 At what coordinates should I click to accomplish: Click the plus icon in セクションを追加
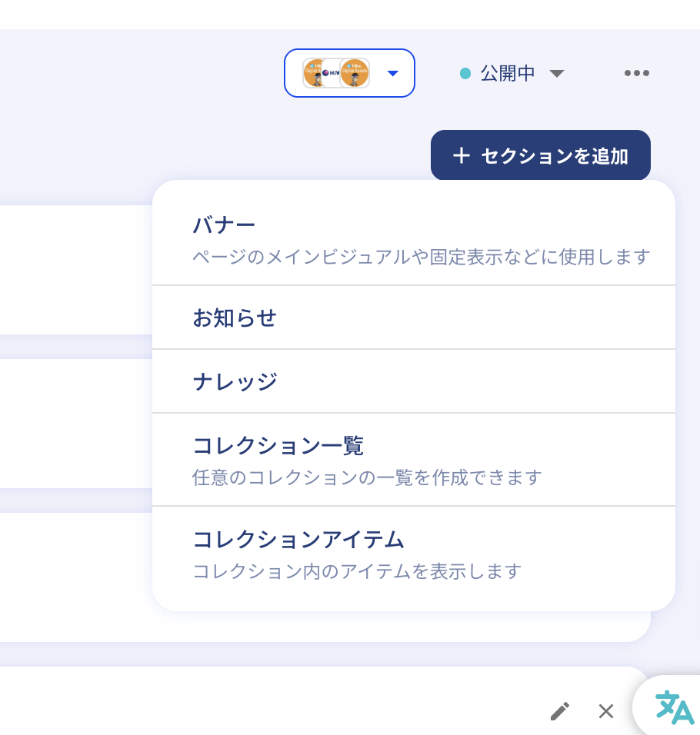pyautogui.click(x=461, y=156)
